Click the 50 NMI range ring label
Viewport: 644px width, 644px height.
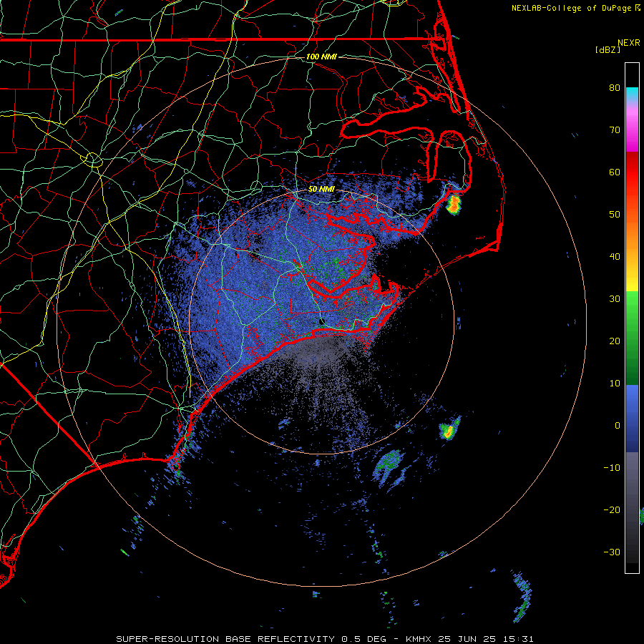tap(321, 189)
